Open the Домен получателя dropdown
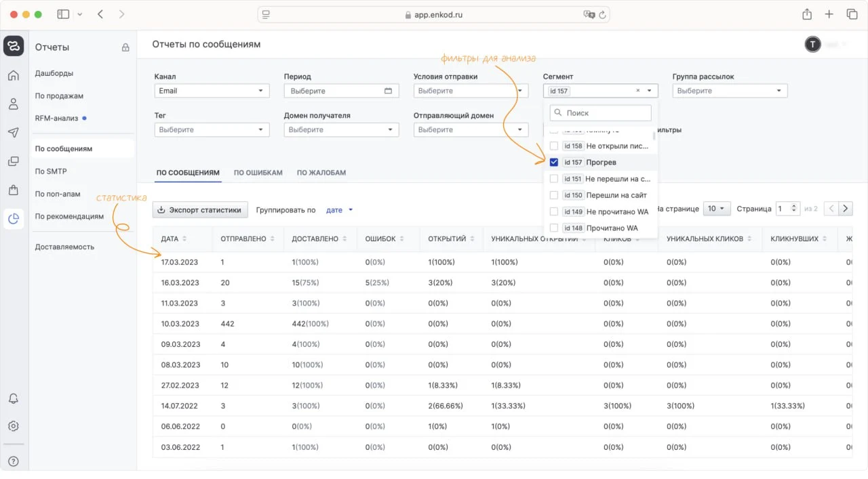The image size is (868, 479). pos(341,129)
